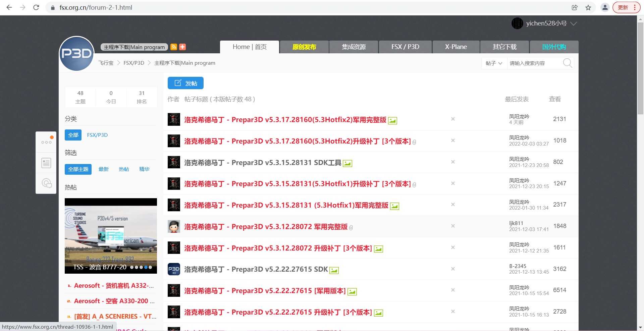Click the page vertical scrollbar thumb
The height and width of the screenshot is (331, 644).
(x=640, y=68)
